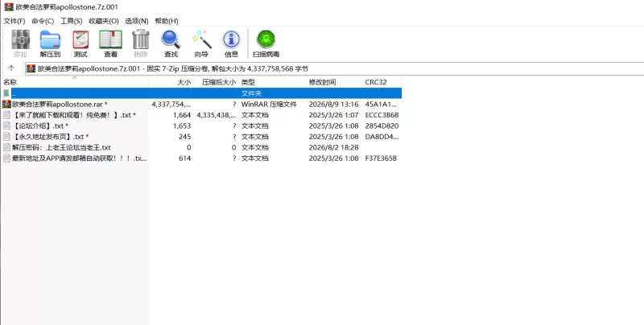This screenshot has height=325, width=644.
Task: Sort by the 名称 column header
Action: click(74, 82)
